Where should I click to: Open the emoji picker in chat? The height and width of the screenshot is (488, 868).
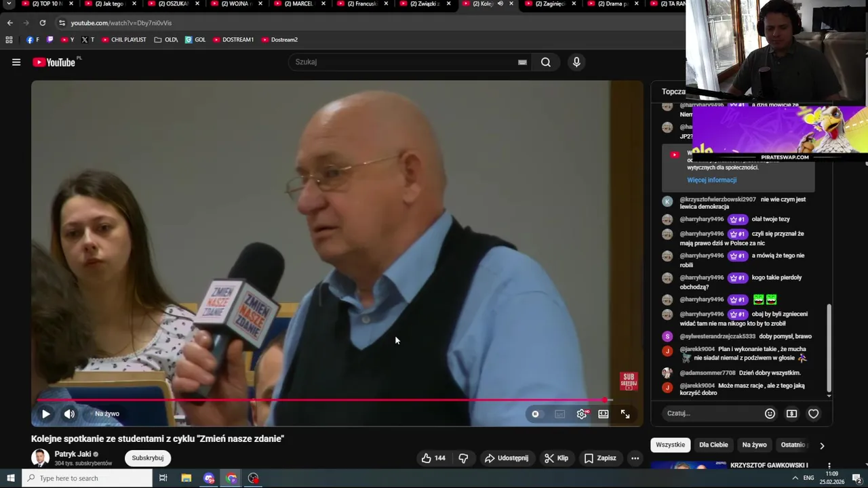click(770, 413)
